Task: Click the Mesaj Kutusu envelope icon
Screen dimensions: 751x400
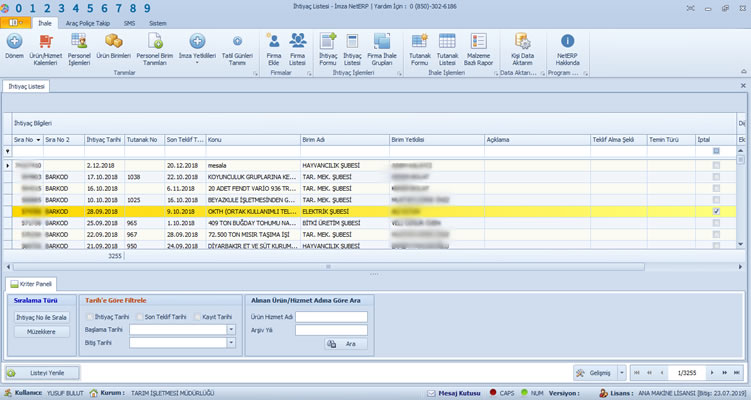Action: (x=432, y=393)
